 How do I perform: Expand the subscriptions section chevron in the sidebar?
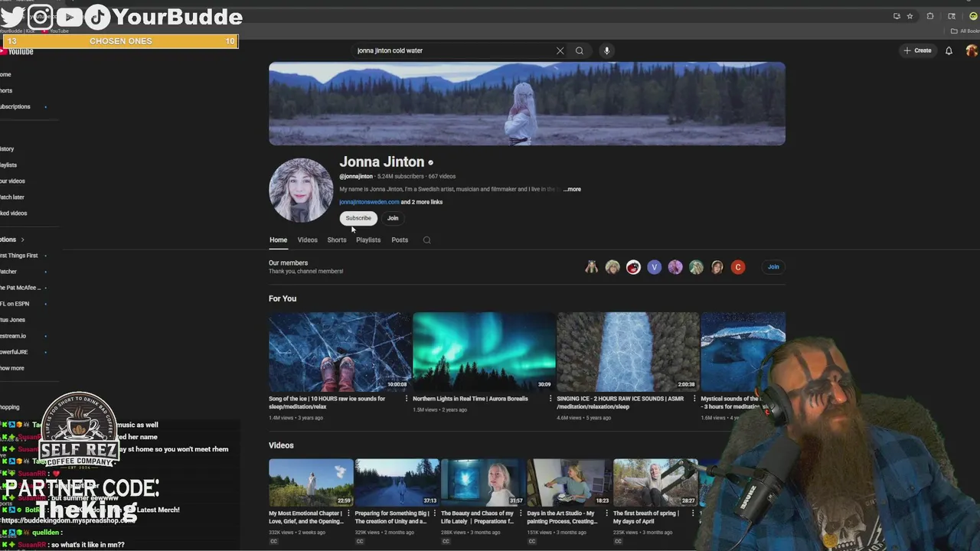[x=22, y=240]
